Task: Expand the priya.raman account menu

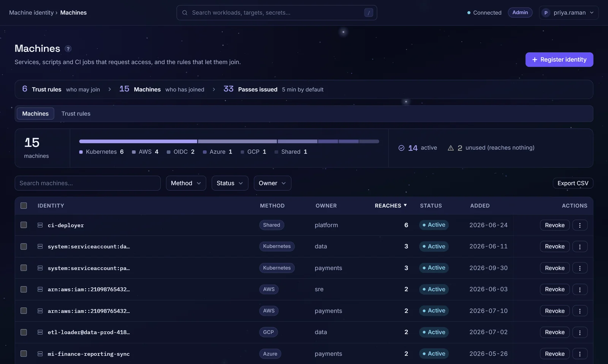Action: click(568, 13)
